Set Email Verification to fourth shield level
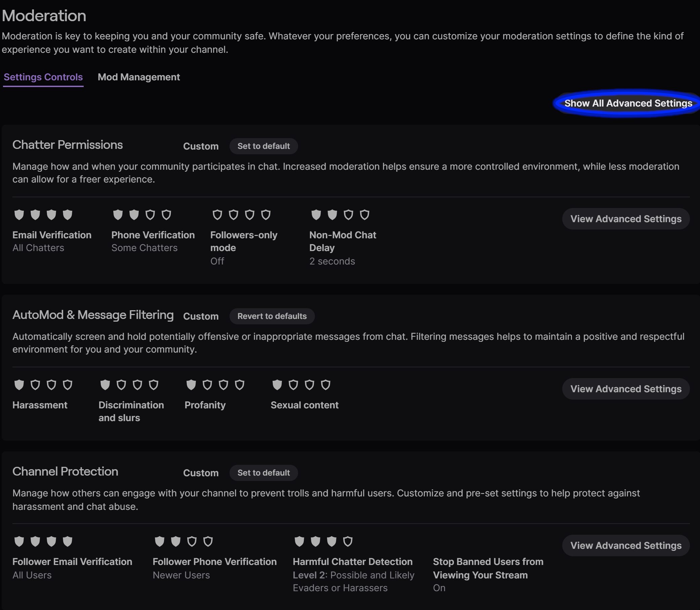 click(68, 215)
